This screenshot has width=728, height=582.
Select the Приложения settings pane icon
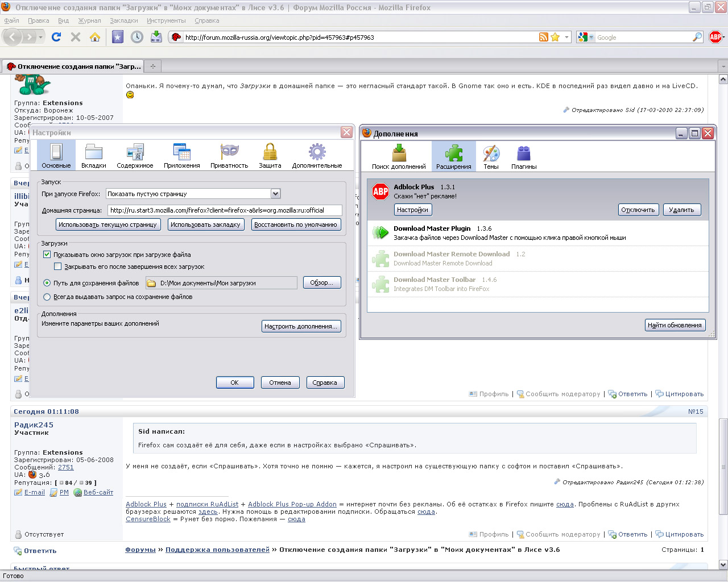point(182,155)
